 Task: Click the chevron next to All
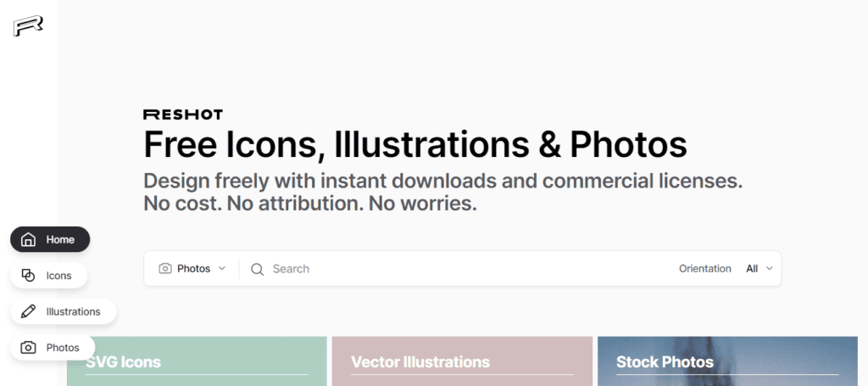pyautogui.click(x=769, y=269)
